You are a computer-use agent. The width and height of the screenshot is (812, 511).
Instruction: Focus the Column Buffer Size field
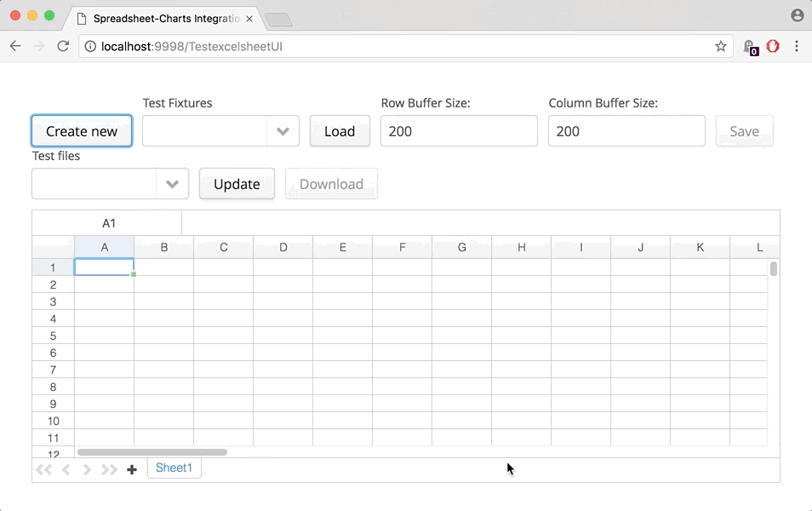[626, 131]
